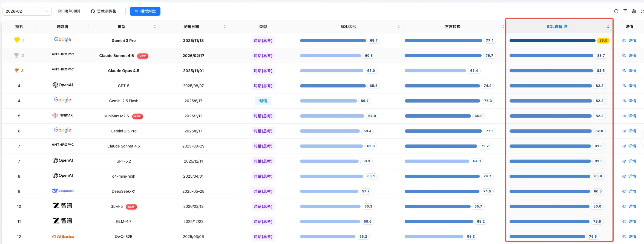Toggle sort arrows on the SQL优化 column
Image resolution: width=644 pixels, height=244 pixels.
pyautogui.click(x=399, y=27)
